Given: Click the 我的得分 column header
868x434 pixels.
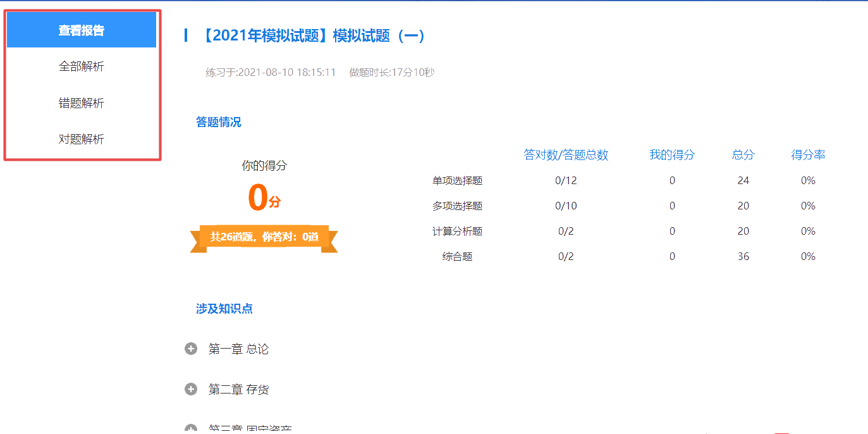Looking at the screenshot, I should coord(672,154).
